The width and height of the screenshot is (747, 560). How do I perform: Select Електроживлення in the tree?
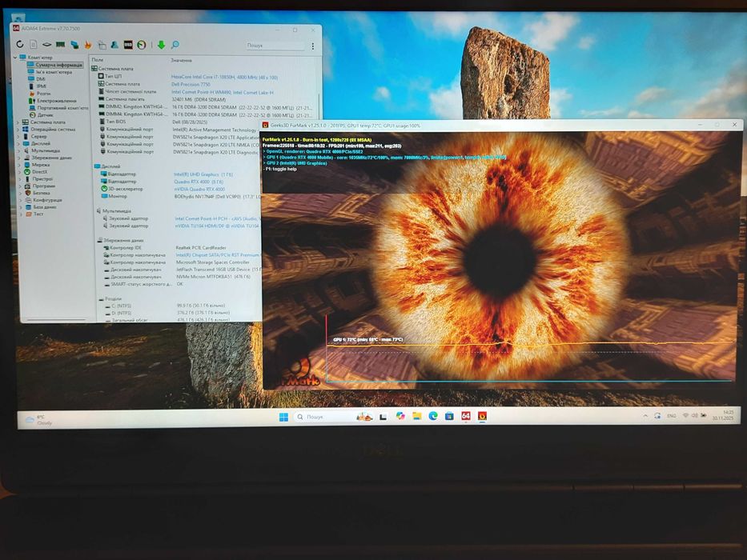[x=57, y=101]
